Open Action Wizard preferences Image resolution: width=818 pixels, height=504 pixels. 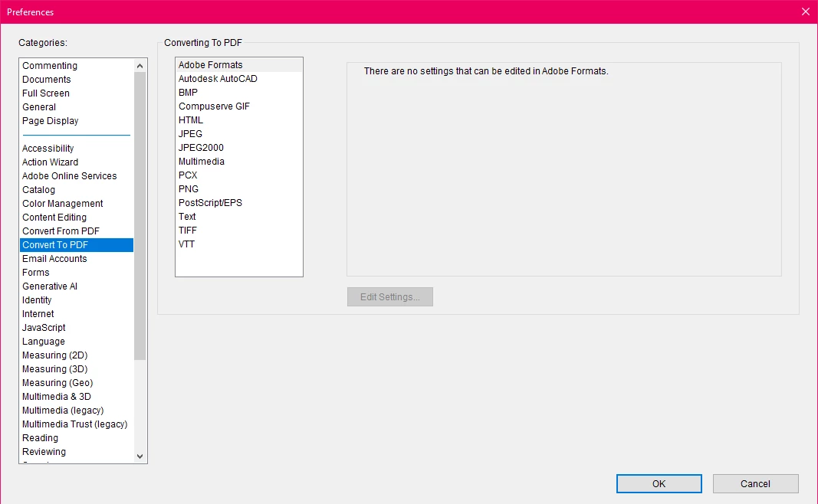click(77, 162)
